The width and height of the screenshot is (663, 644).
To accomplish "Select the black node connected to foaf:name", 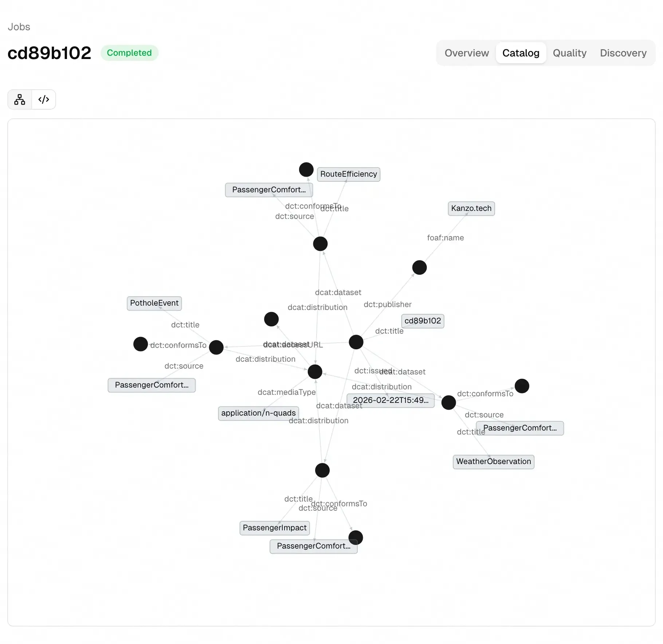I will pos(419,267).
